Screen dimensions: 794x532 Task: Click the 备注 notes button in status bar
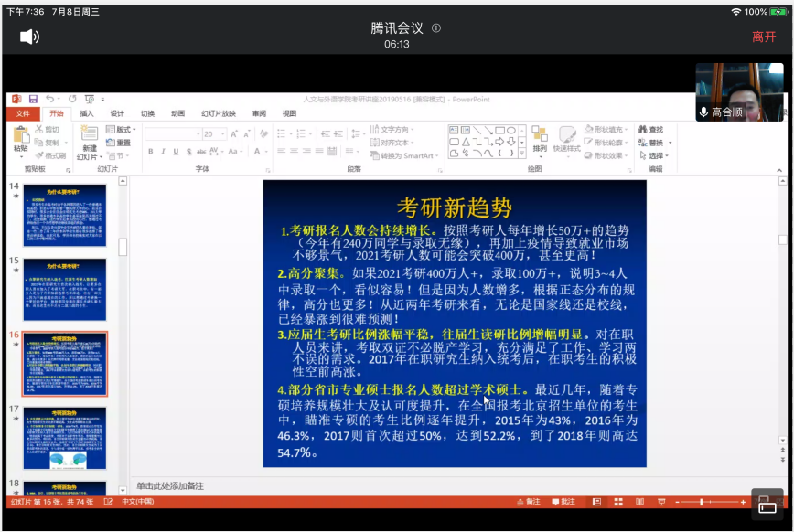tap(529, 502)
